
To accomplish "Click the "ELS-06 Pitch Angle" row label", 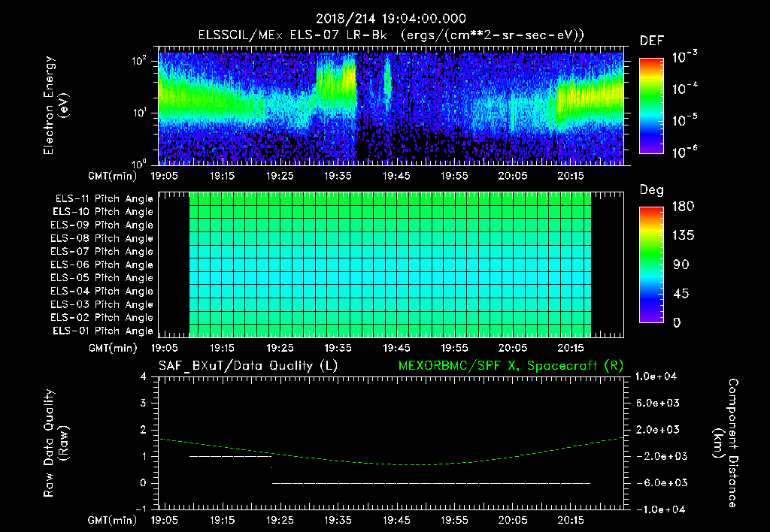I will (x=102, y=264).
